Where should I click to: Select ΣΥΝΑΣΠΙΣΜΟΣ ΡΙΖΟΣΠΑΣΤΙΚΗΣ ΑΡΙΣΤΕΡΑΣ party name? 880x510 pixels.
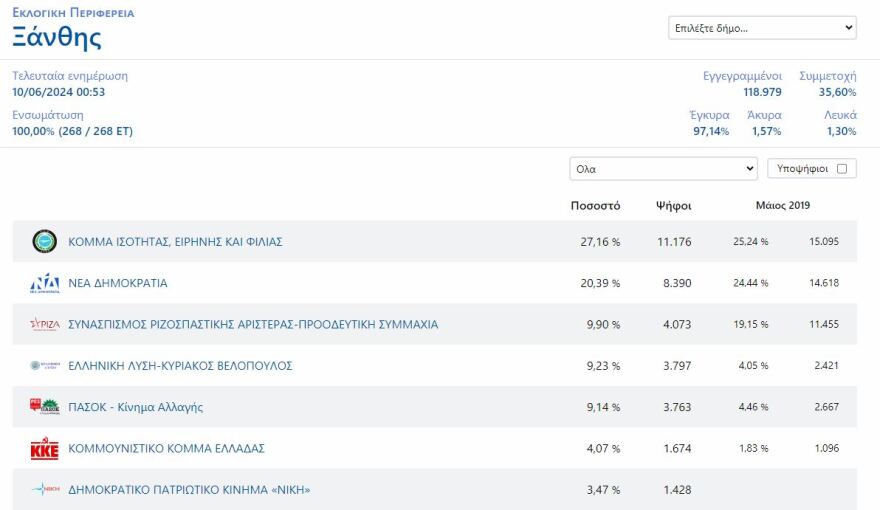[253, 325]
